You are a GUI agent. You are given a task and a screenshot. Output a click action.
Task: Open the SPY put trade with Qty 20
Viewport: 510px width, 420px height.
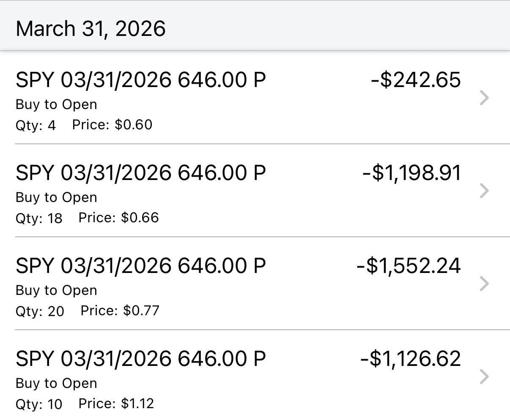coord(141,266)
